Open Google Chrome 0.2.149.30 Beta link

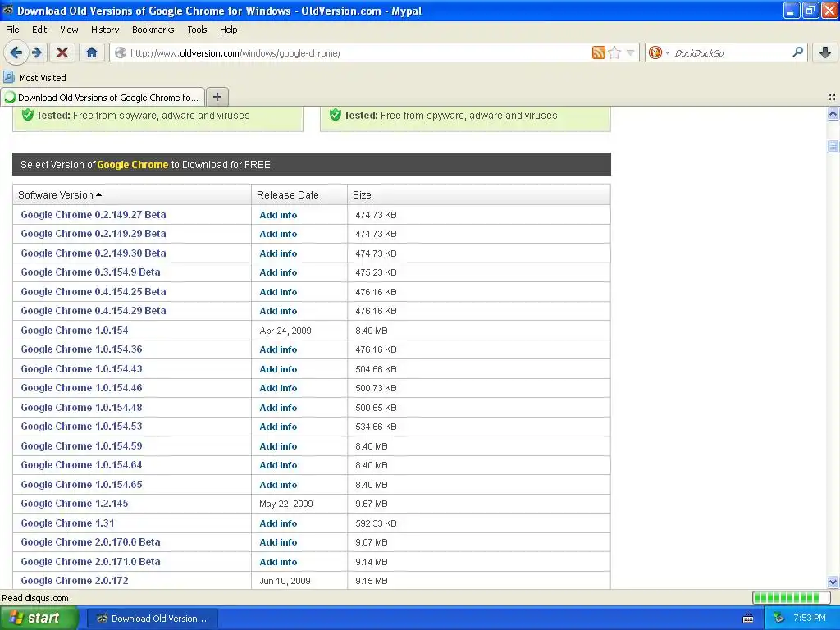94,253
